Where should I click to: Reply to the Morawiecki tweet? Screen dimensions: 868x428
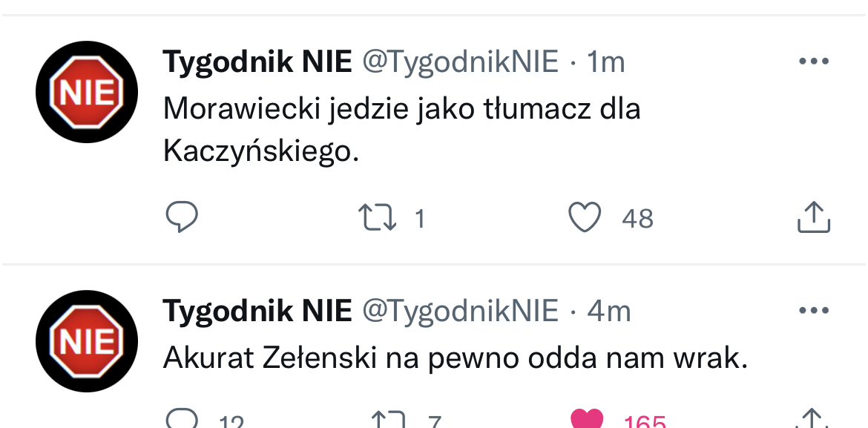(x=181, y=218)
